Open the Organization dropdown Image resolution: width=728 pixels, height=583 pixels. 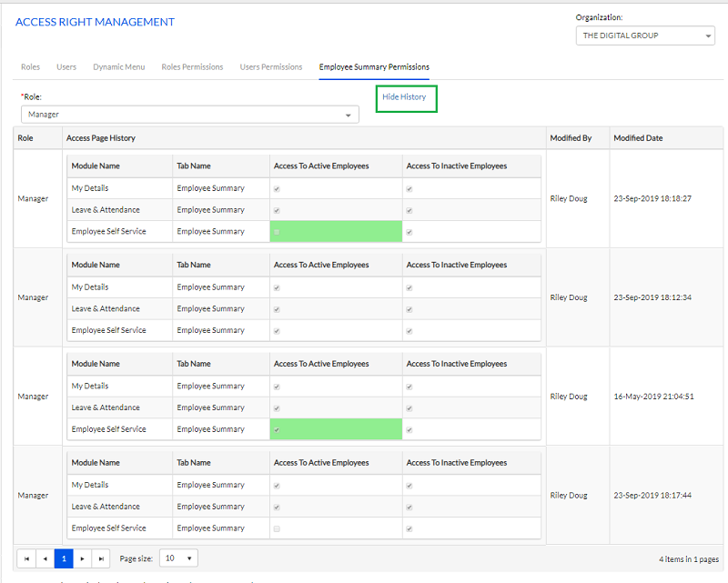[x=645, y=35]
